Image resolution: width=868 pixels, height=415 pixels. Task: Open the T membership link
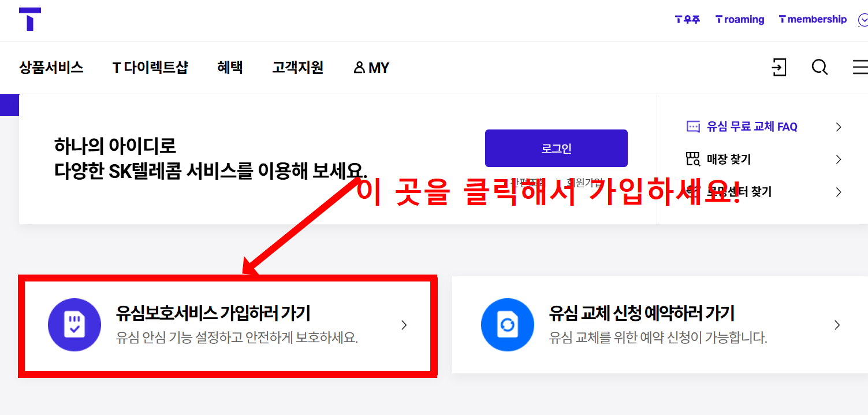tap(813, 19)
